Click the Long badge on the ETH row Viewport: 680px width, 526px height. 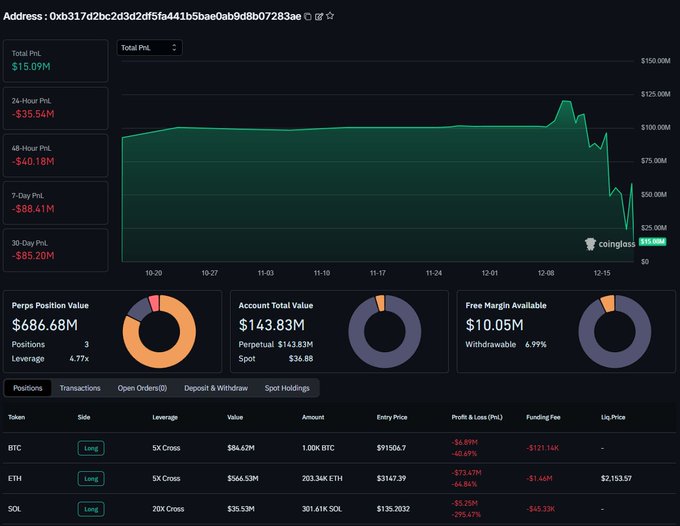pyautogui.click(x=91, y=478)
